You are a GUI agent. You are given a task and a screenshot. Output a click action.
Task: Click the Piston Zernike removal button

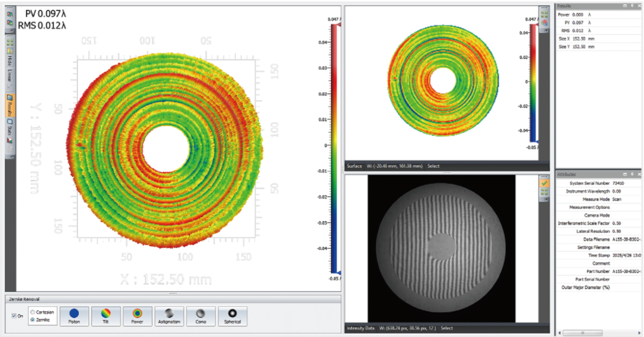73,316
